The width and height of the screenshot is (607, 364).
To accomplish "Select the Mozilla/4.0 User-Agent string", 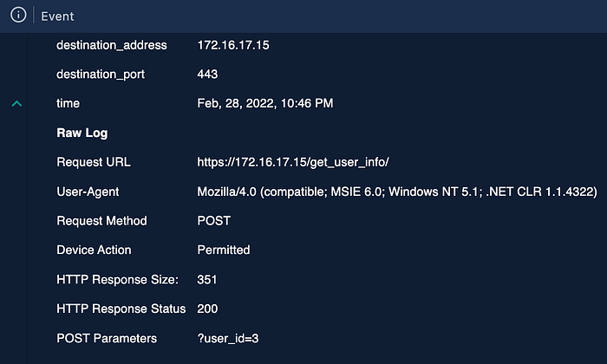I will 397,192.
